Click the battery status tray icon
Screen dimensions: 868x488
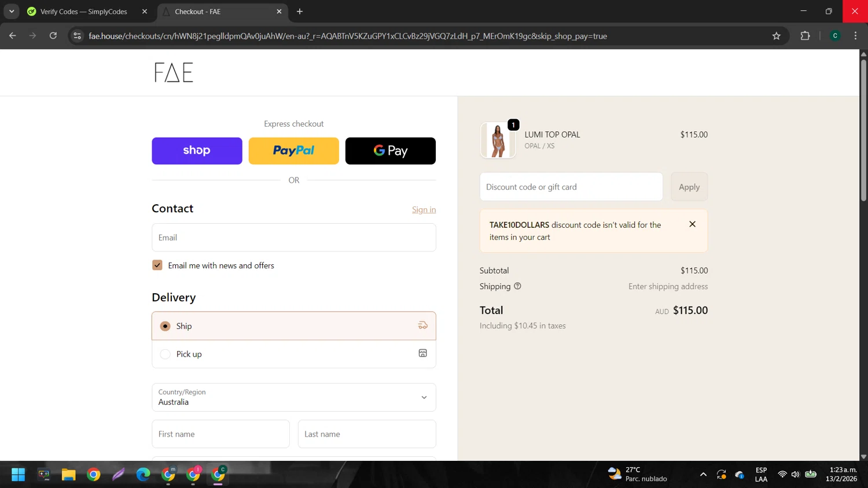pyautogui.click(x=811, y=475)
